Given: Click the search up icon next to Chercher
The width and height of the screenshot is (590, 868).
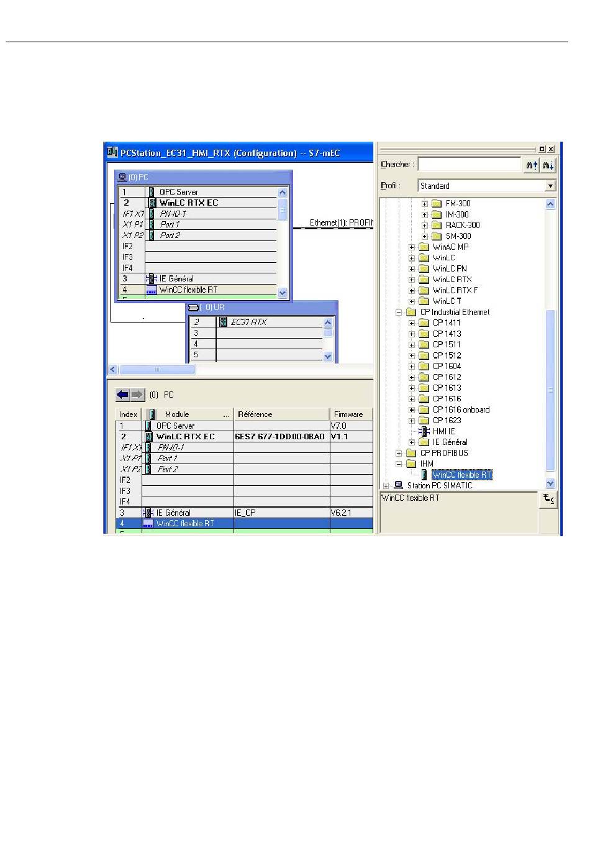Looking at the screenshot, I should pos(532,165).
